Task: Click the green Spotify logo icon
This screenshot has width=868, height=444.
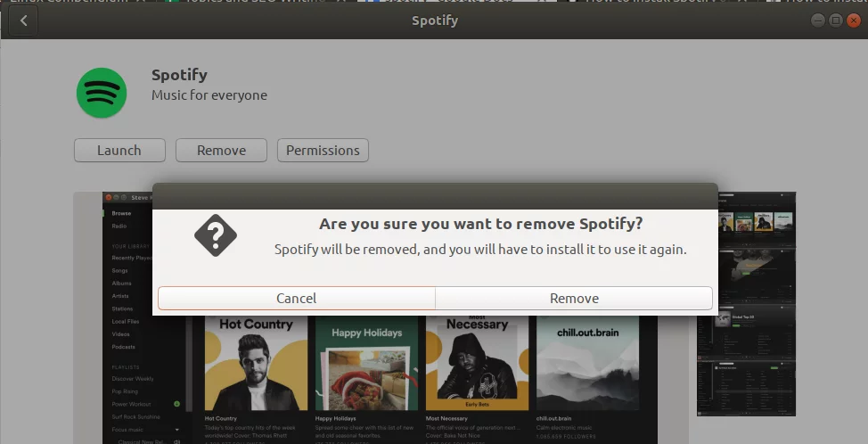Action: click(x=102, y=93)
